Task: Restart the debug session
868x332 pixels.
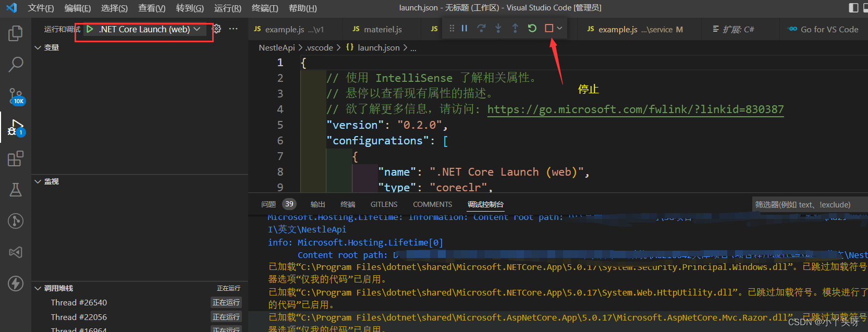Action: click(x=532, y=29)
